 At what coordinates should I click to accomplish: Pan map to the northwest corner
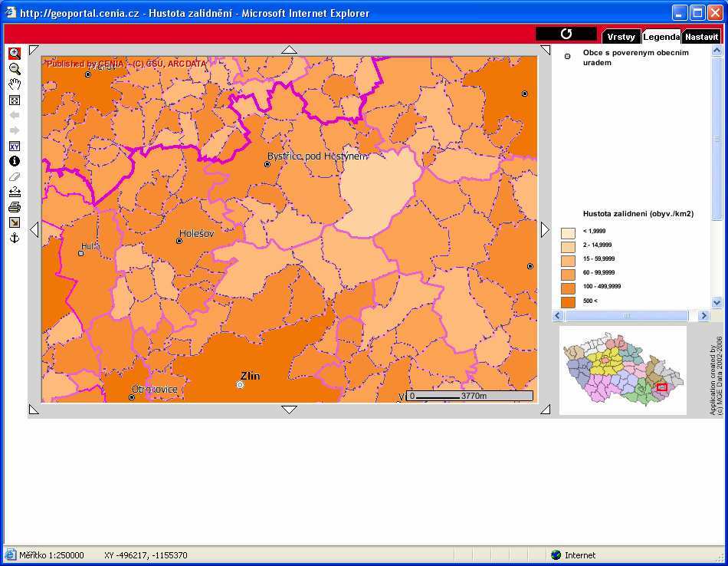tap(34, 49)
